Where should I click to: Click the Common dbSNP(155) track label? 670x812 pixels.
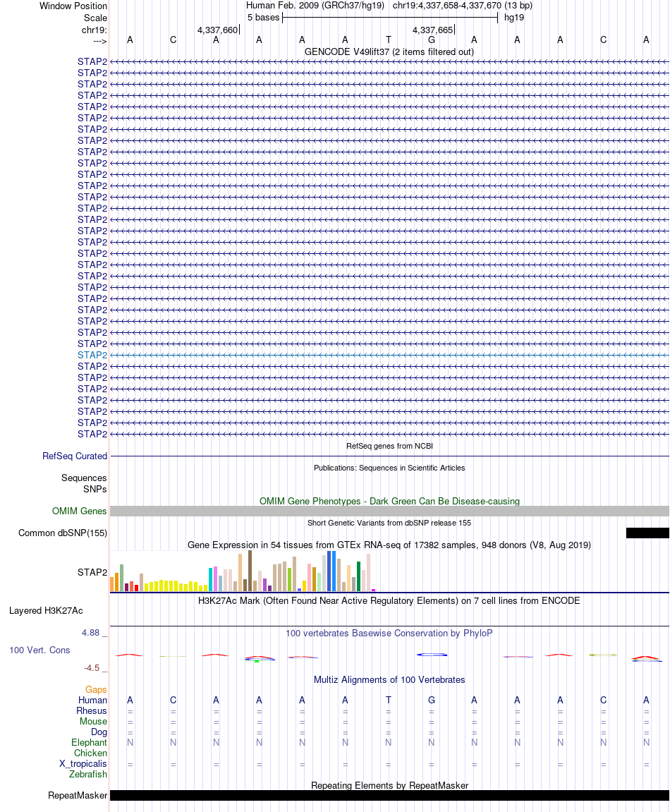tap(63, 533)
